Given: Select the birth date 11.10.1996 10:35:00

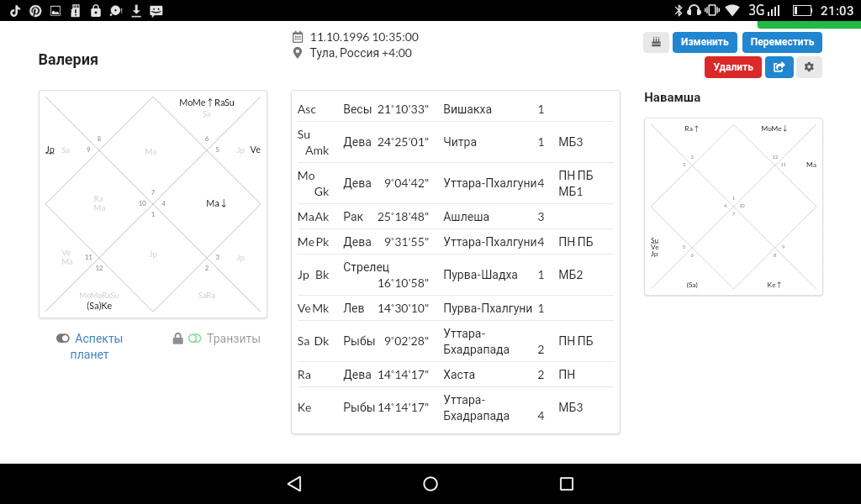Looking at the screenshot, I should [x=364, y=37].
